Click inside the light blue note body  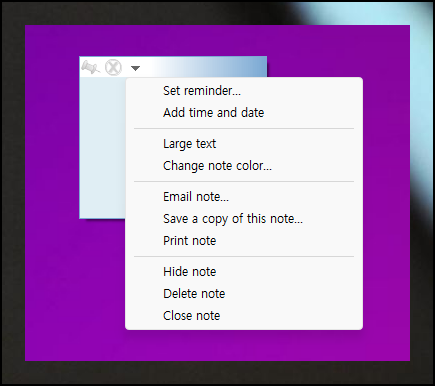click(x=102, y=147)
